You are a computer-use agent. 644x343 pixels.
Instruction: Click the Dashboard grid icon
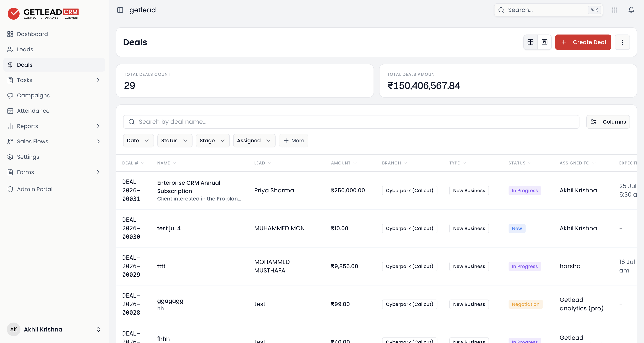pyautogui.click(x=10, y=34)
